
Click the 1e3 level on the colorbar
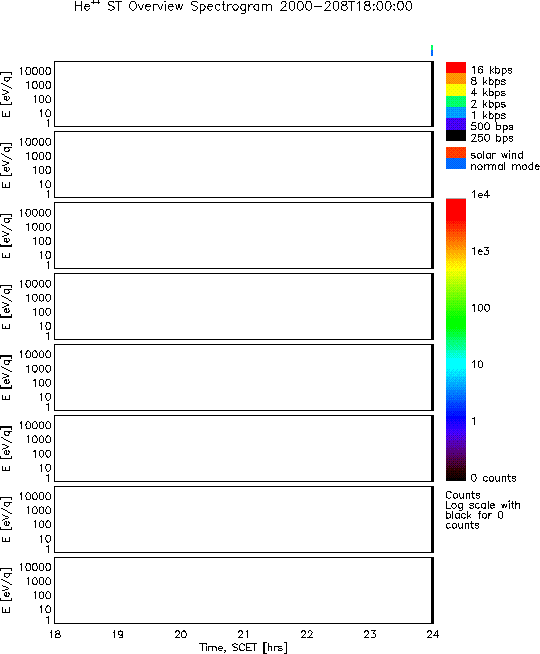(x=456, y=252)
